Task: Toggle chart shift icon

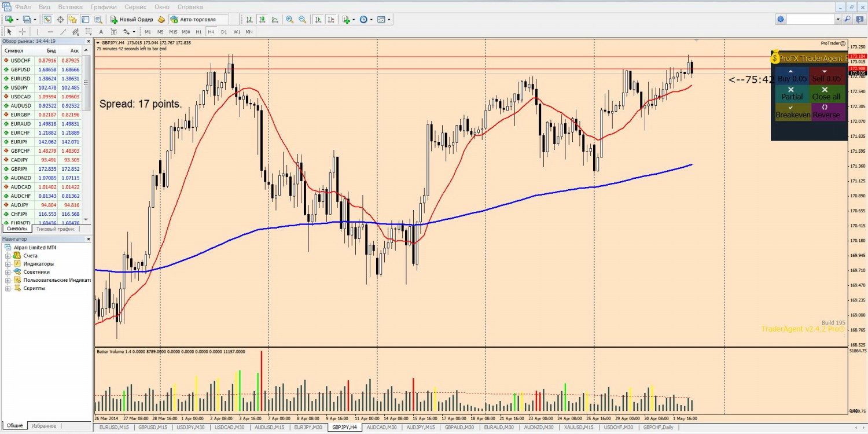Action: pyautogui.click(x=331, y=19)
